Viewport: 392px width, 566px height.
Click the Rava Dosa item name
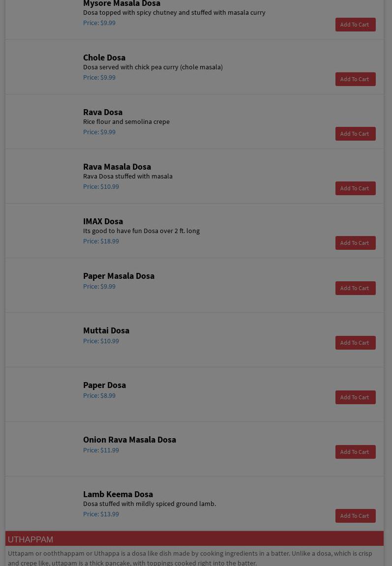(103, 112)
